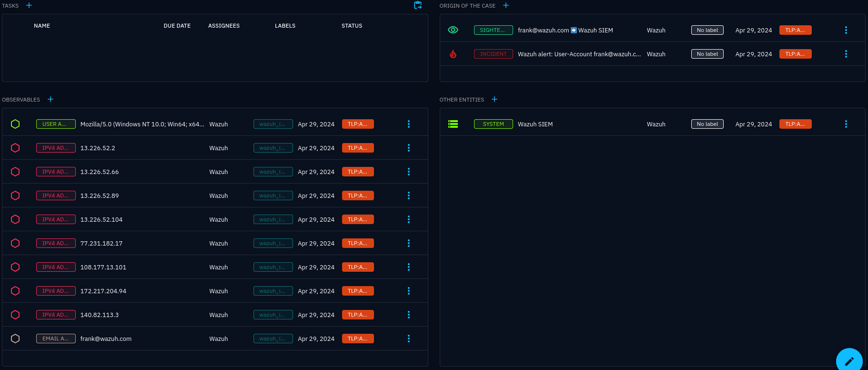This screenshot has height=370, width=868.
Task: Open options menu for 108.177.13.101 row
Action: point(409,267)
